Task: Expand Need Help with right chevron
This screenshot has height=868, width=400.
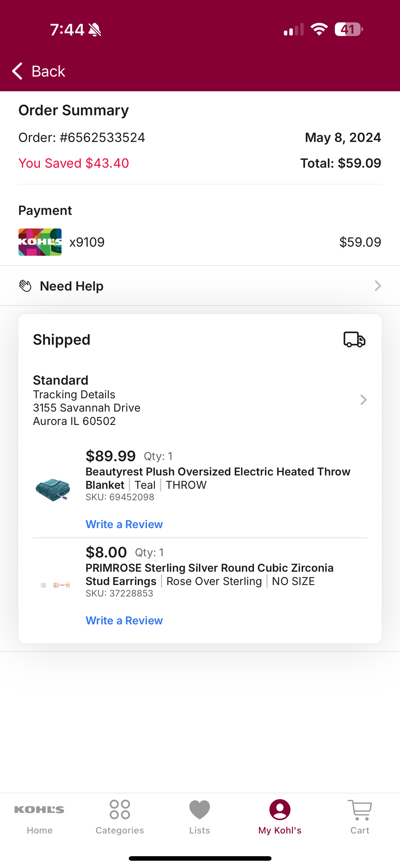Action: pos(378,286)
